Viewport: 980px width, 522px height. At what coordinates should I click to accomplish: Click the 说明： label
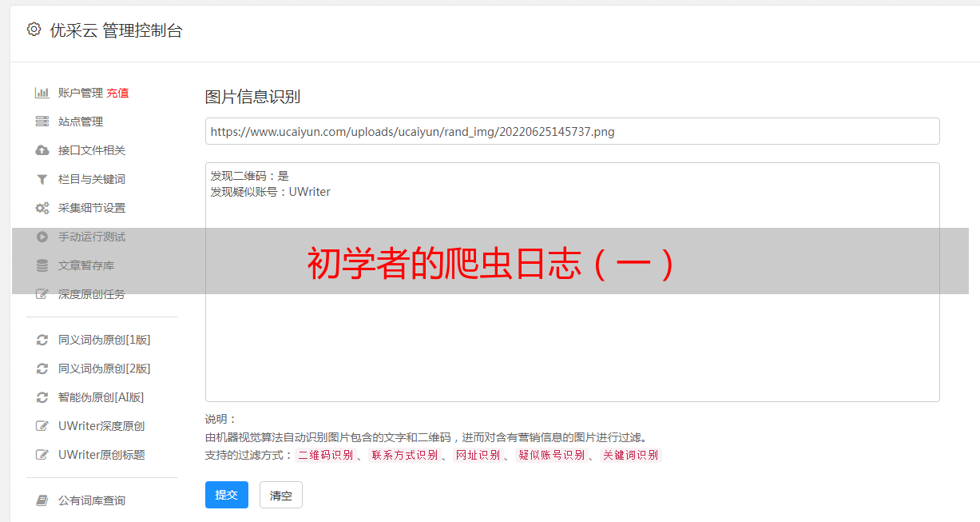coord(221,419)
